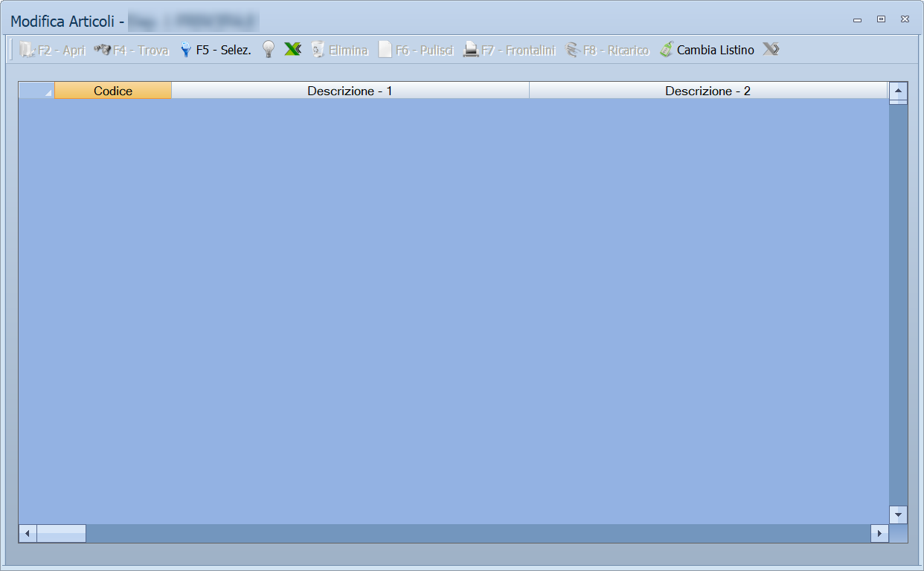The width and height of the screenshot is (924, 571).
Task: Click the Descrizione - 2 column header
Action: click(x=708, y=91)
